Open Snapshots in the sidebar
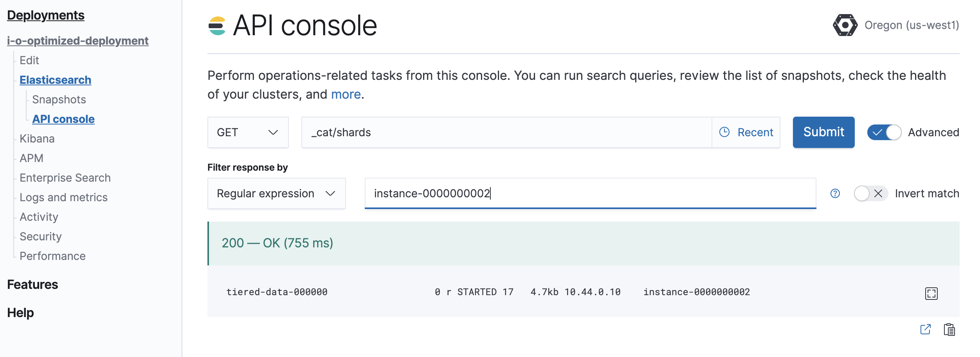This screenshot has width=980, height=357. (59, 99)
